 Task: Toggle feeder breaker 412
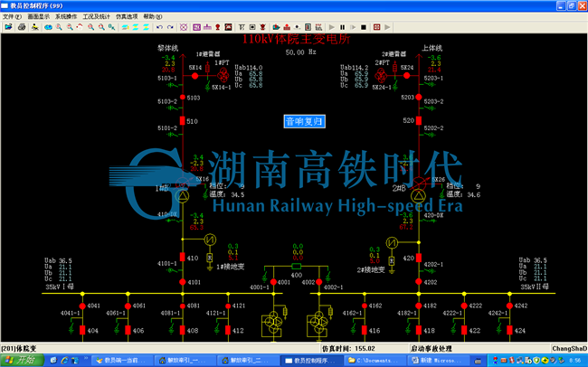(x=228, y=330)
